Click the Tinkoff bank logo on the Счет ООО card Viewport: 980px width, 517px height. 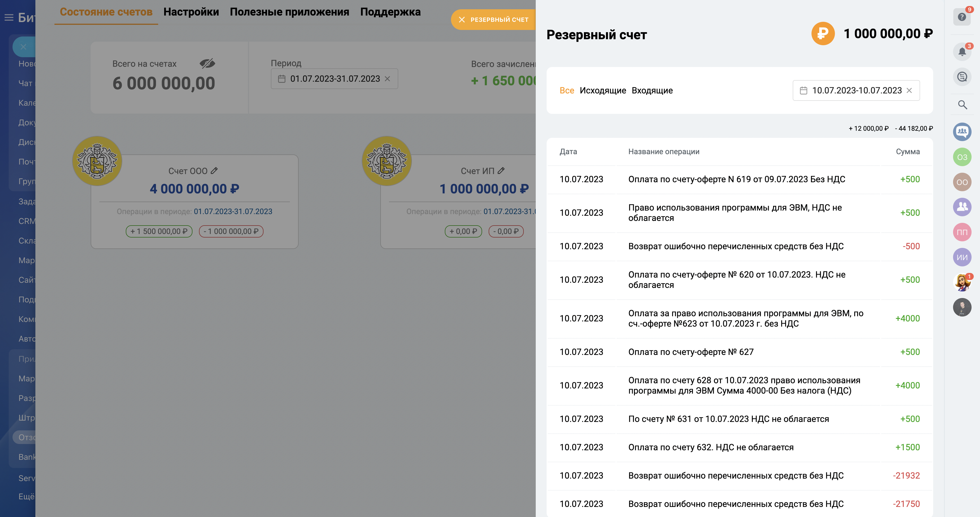point(97,161)
